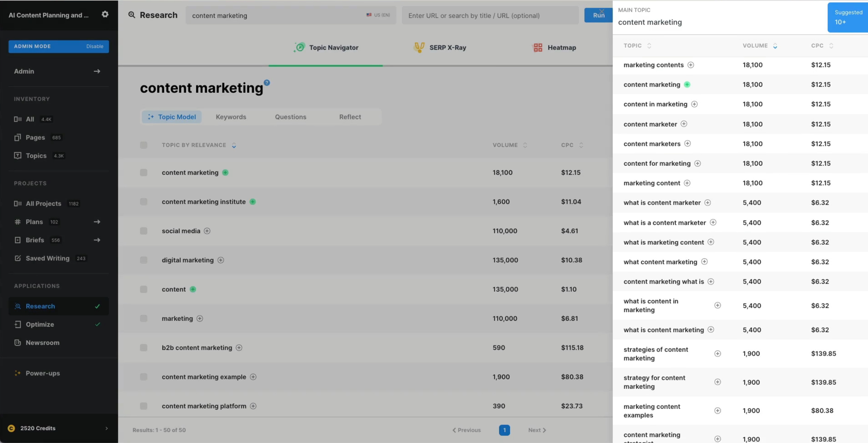Image resolution: width=868 pixels, height=443 pixels.
Task: Disable Admin Mode
Action: pyautogui.click(x=94, y=46)
